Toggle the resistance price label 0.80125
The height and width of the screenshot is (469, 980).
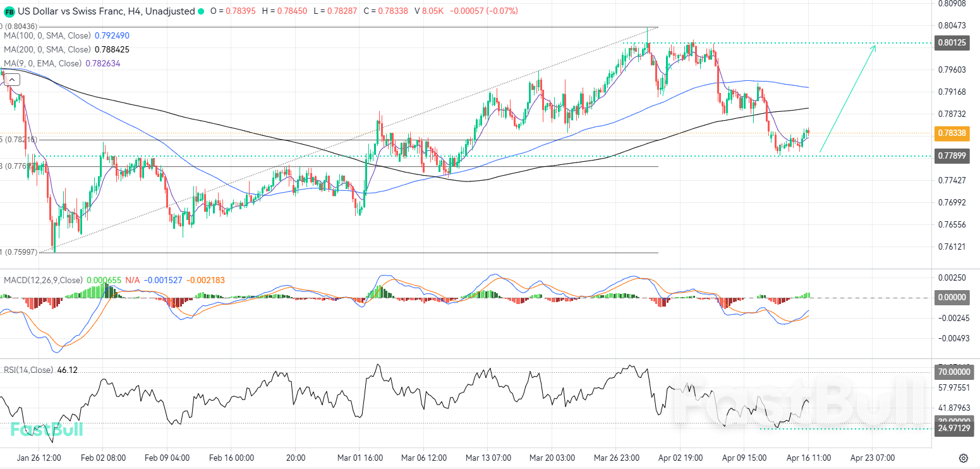952,43
